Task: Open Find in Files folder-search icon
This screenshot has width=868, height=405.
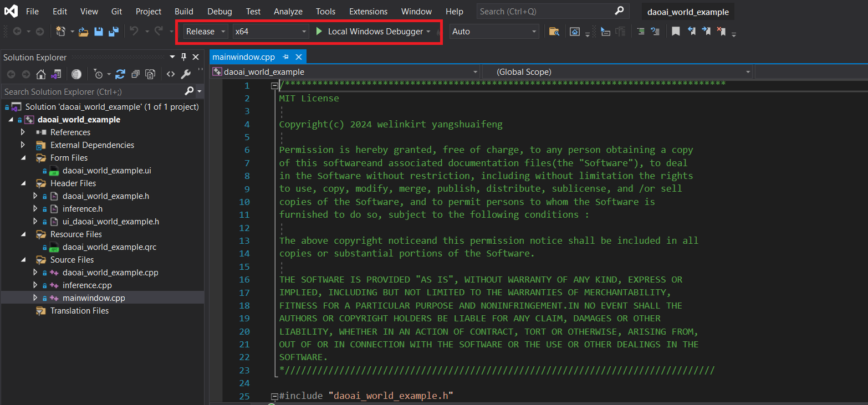Action: [x=554, y=32]
